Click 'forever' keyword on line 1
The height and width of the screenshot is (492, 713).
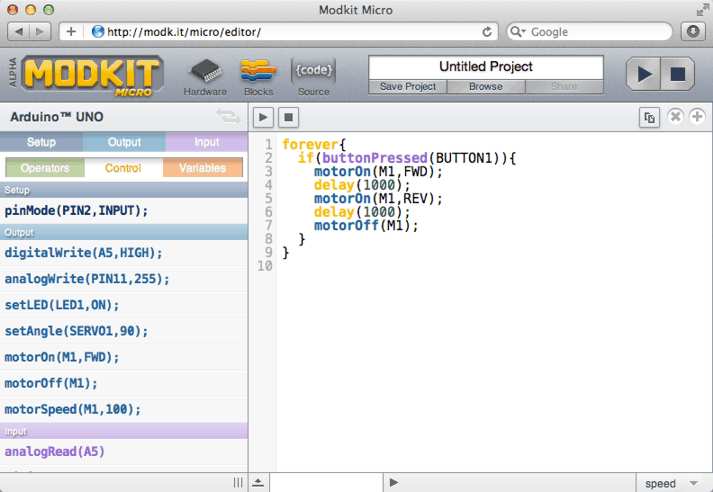tap(310, 145)
